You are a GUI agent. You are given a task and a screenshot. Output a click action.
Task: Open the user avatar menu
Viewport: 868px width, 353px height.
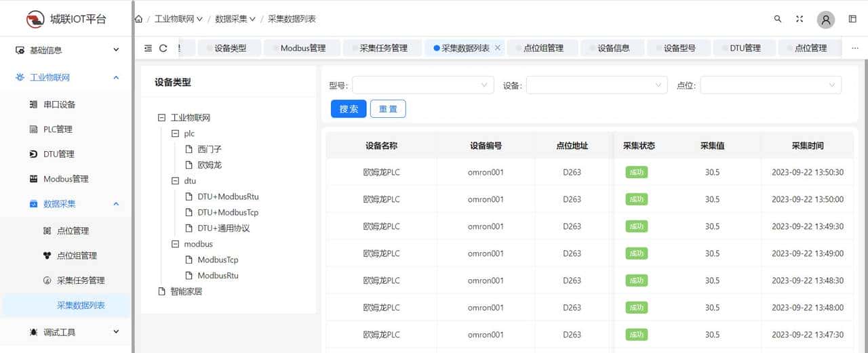[x=826, y=20]
